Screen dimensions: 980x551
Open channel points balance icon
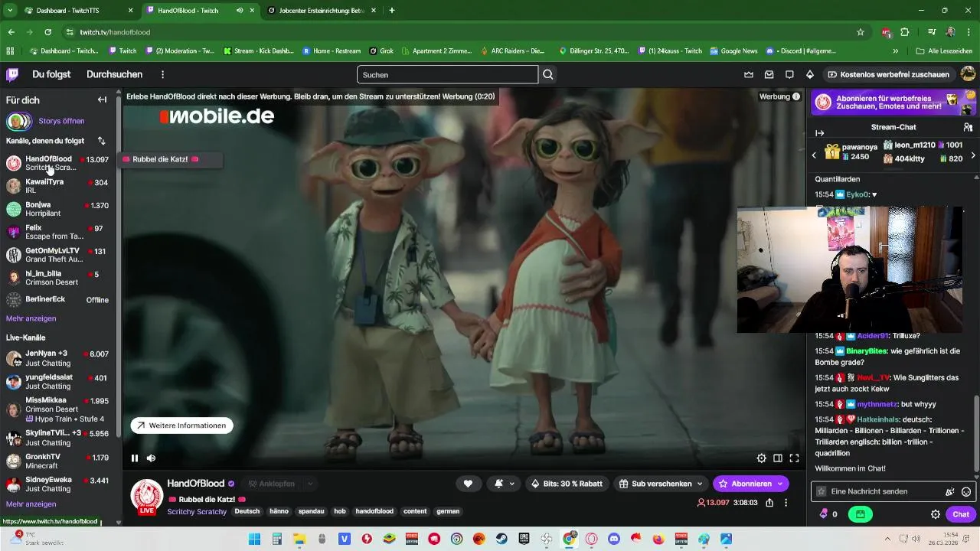pyautogui.click(x=828, y=514)
